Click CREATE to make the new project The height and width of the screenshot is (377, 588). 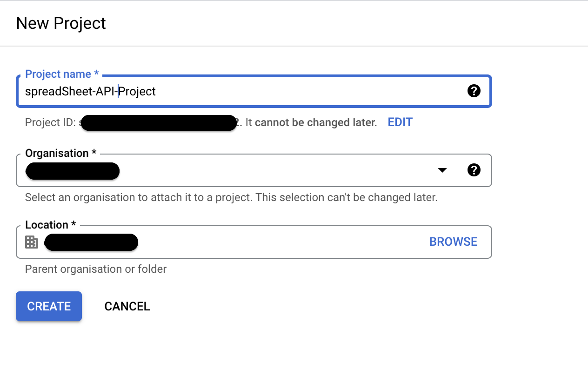pos(48,306)
